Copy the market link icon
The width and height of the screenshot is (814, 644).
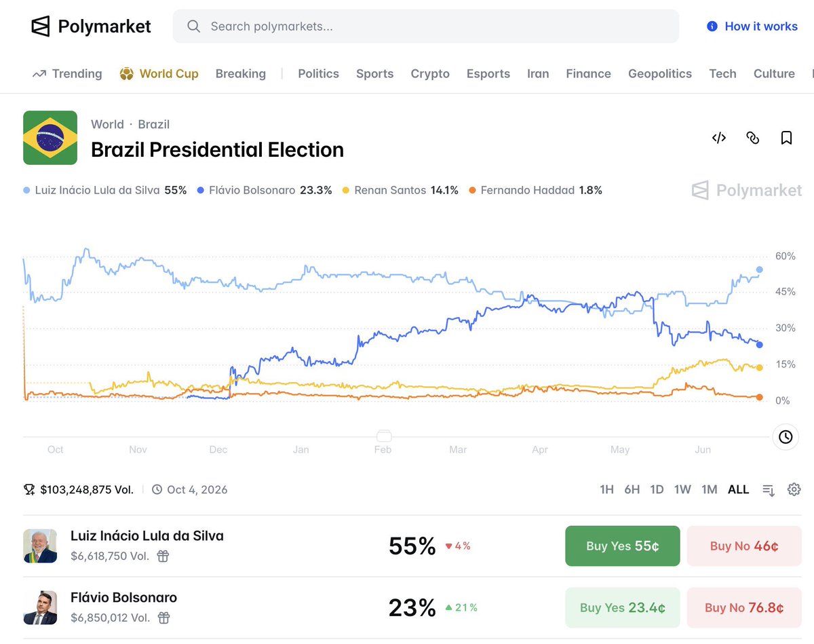click(x=752, y=138)
